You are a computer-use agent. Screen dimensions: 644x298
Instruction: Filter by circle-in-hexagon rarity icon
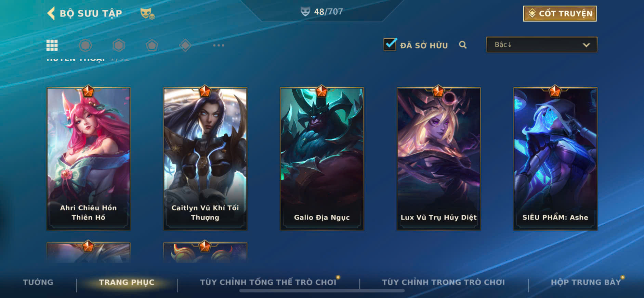click(x=85, y=45)
